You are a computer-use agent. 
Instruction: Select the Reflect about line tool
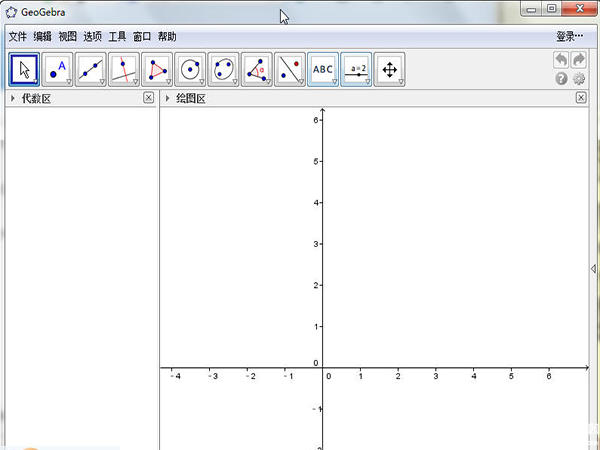pyautogui.click(x=289, y=69)
